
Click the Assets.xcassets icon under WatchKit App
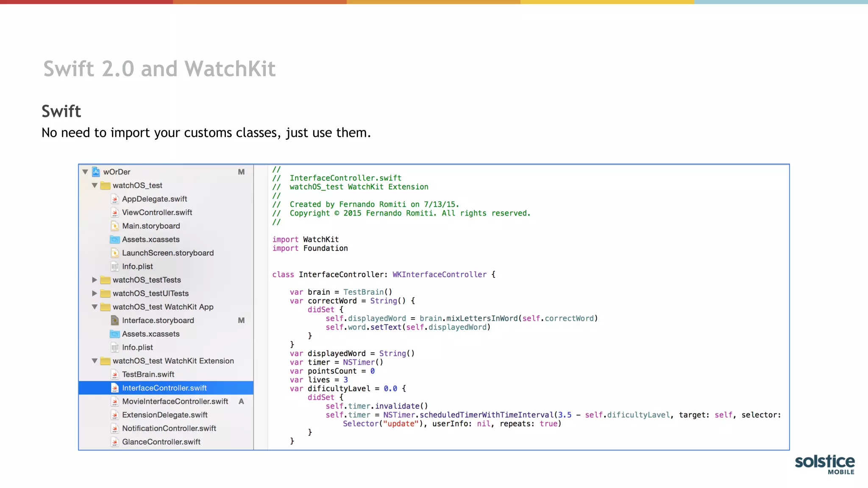point(115,334)
